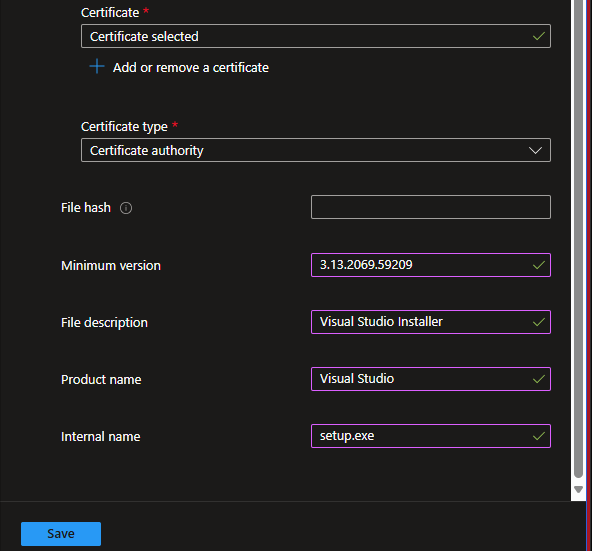Expand the Certificate type dropdown chevron
The image size is (592, 551).
pos(535,150)
